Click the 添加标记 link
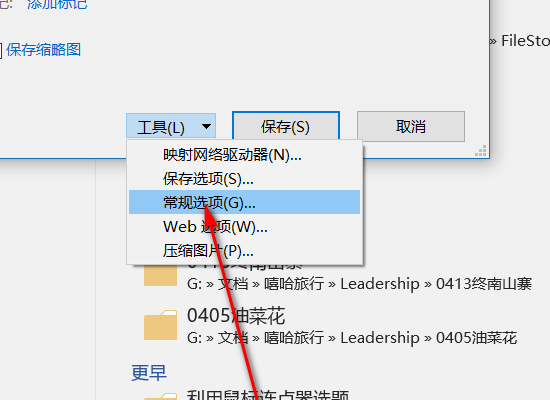The width and height of the screenshot is (550, 400). coord(57,4)
